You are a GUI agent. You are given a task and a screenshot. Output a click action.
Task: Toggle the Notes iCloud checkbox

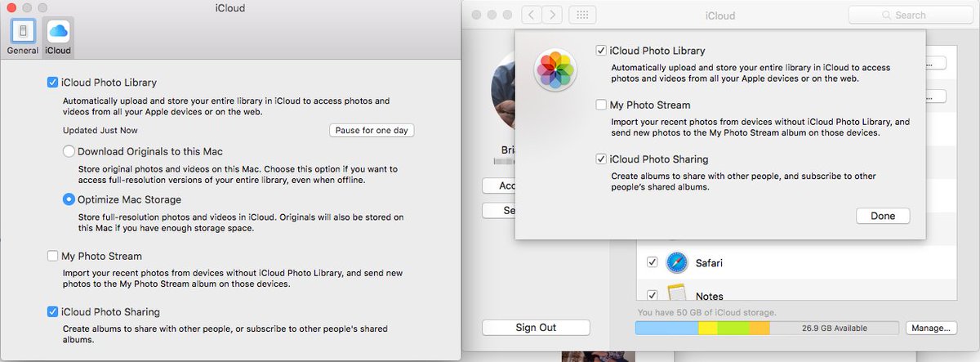point(652,295)
